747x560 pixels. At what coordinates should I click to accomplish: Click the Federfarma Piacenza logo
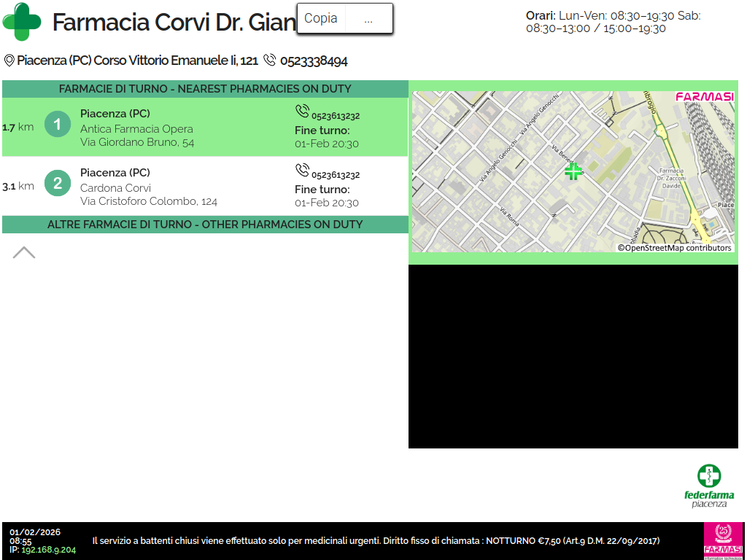tap(709, 486)
